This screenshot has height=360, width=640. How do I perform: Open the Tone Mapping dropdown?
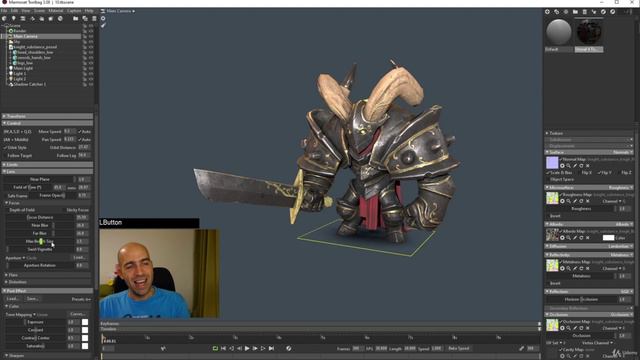[27, 315]
